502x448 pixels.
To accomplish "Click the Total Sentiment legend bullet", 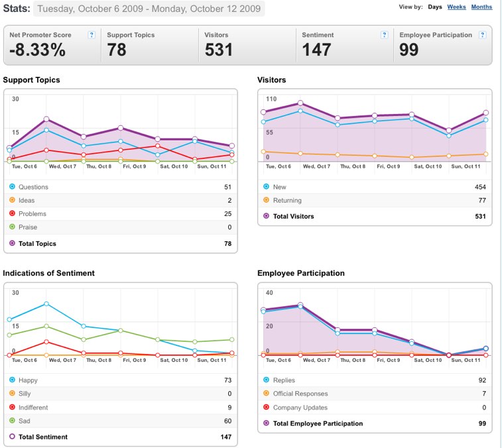I will click(x=12, y=437).
